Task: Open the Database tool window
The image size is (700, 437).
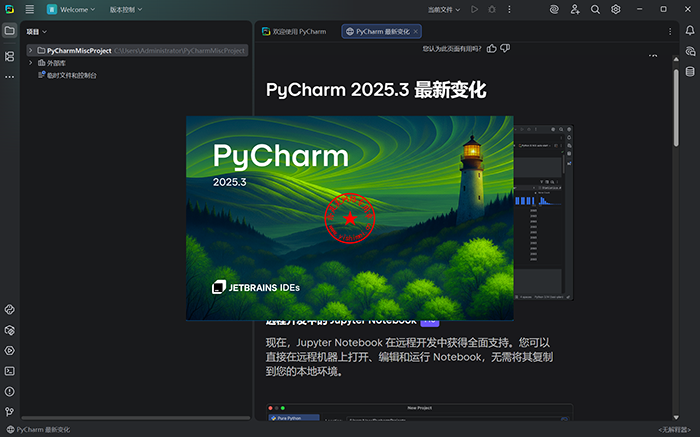Action: [x=690, y=71]
